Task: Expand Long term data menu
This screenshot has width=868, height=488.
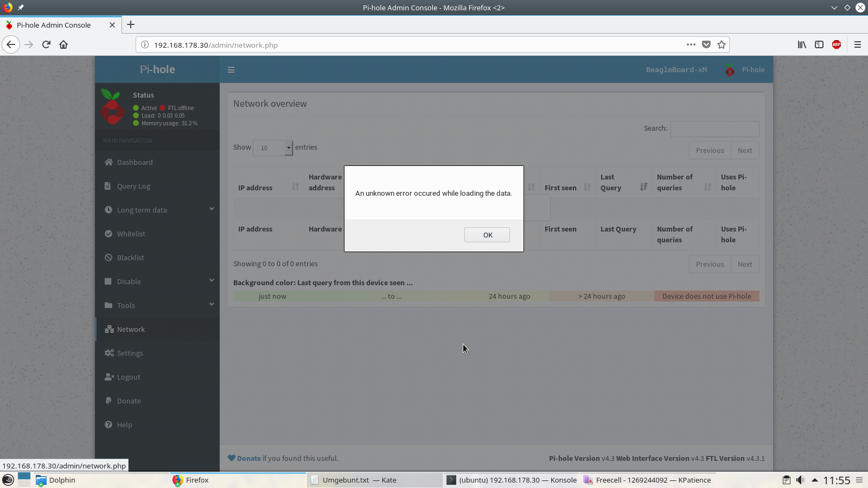Action: click(157, 210)
